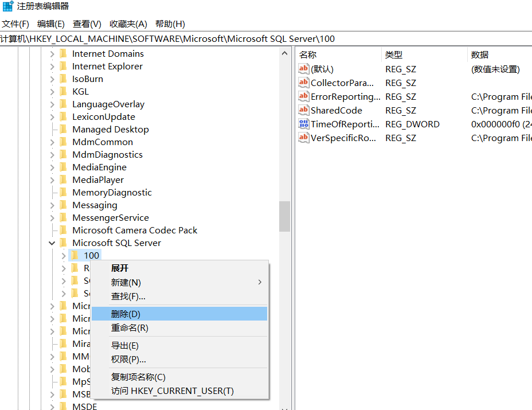The image size is (532, 410).
Task: Click the string icon of the (默认) value
Action: tap(304, 69)
